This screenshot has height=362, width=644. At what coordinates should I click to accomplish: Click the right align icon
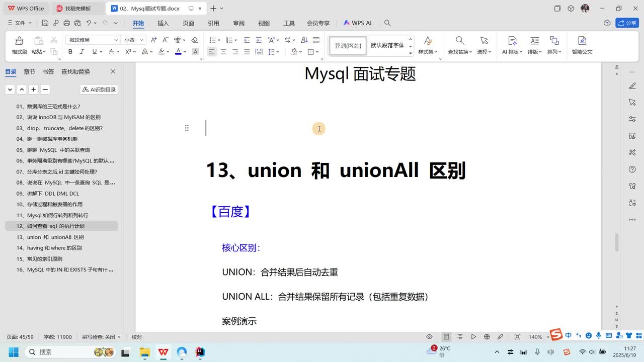coord(235,52)
